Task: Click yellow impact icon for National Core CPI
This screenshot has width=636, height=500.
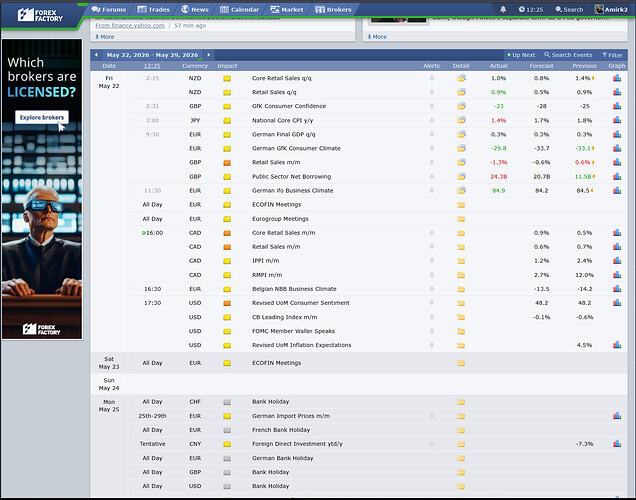Action: click(227, 120)
